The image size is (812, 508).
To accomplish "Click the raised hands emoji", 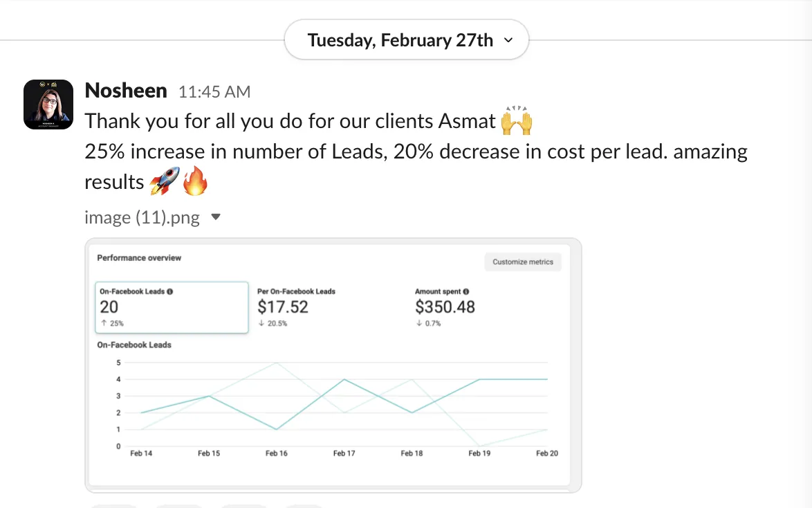I will pos(516,120).
